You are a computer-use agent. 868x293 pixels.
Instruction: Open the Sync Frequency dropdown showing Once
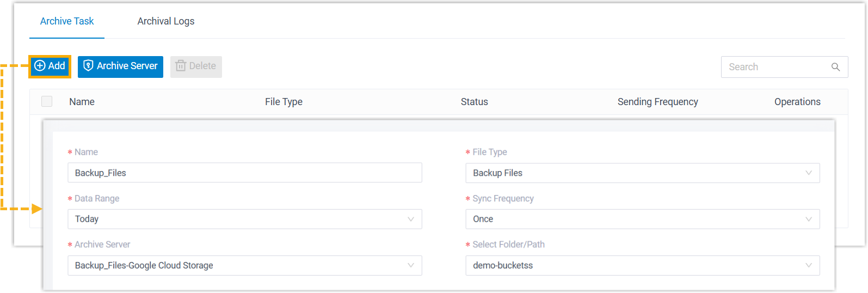point(642,219)
